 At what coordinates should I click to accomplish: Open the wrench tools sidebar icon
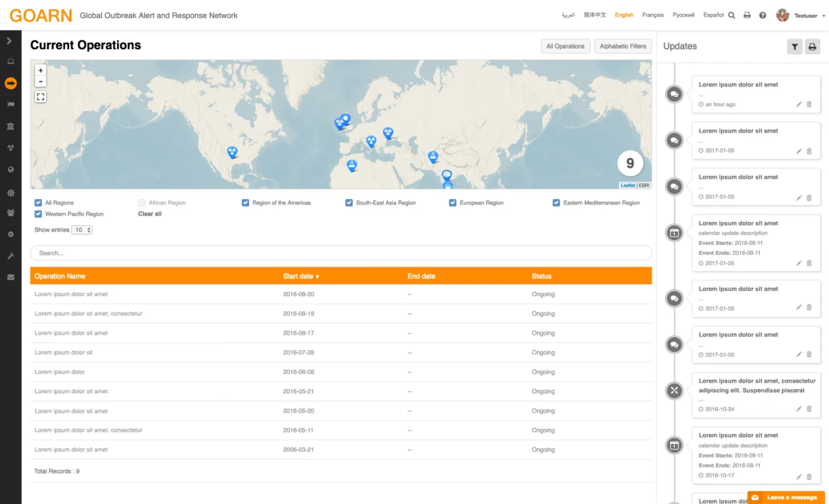point(11,256)
